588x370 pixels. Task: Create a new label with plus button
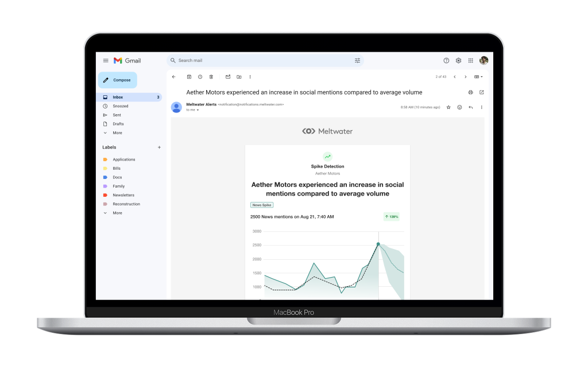click(159, 147)
